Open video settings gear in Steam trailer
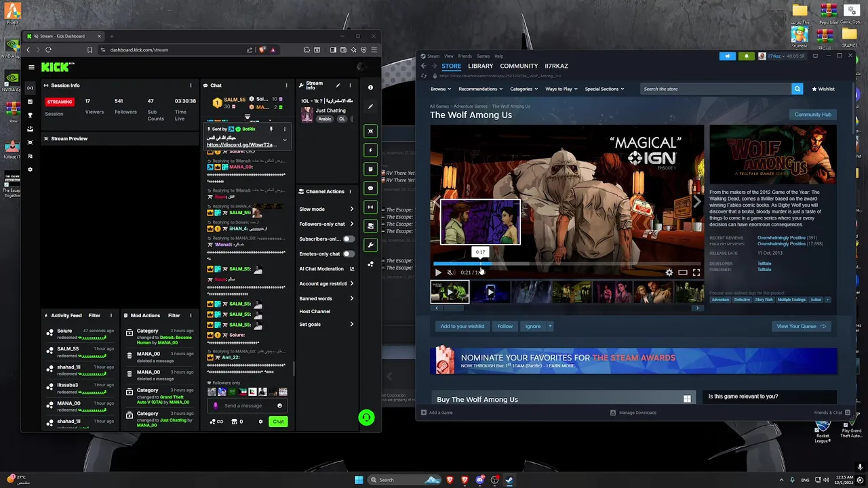This screenshot has width=868, height=488. coord(669,272)
